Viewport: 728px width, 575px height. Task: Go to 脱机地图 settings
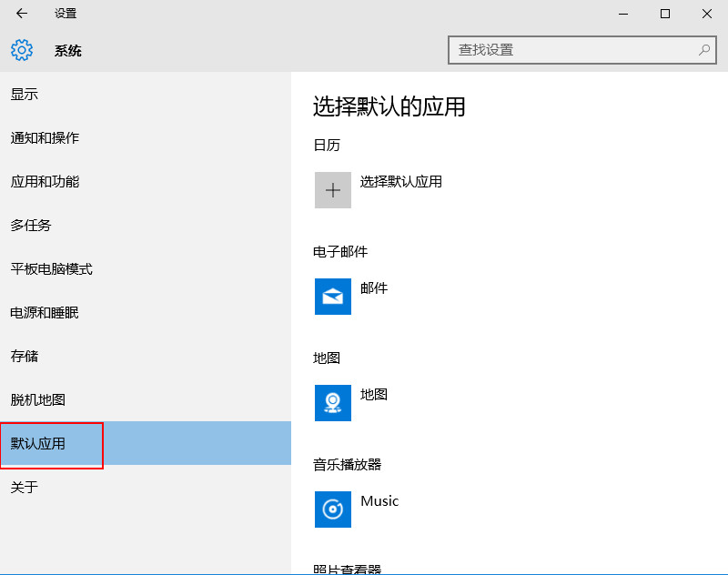(38, 400)
